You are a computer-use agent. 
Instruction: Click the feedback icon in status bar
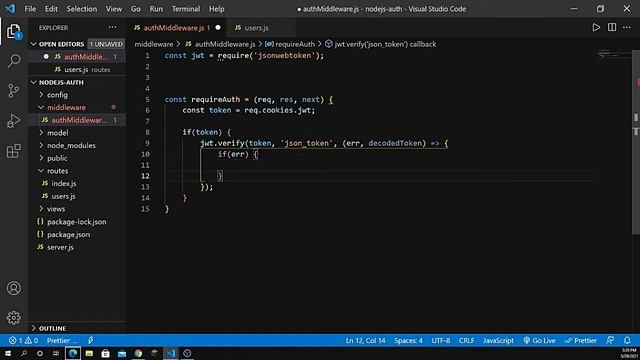610,340
